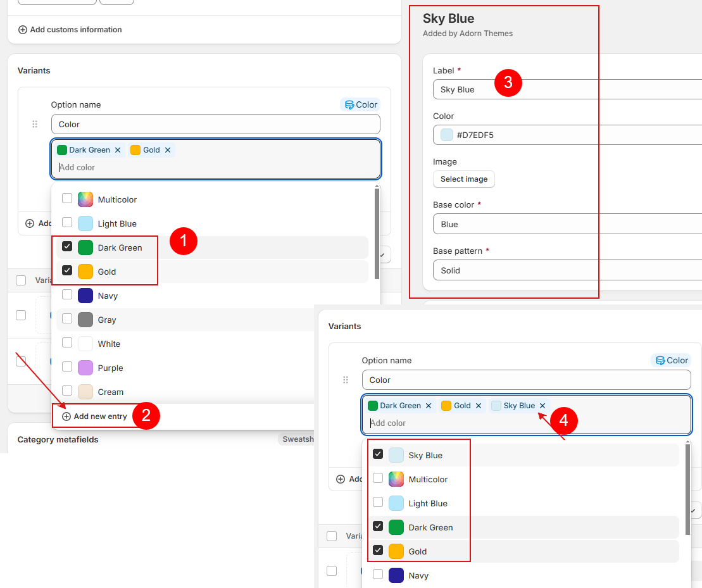702x588 pixels.
Task: Open the Base color dropdown
Action: [567, 224]
